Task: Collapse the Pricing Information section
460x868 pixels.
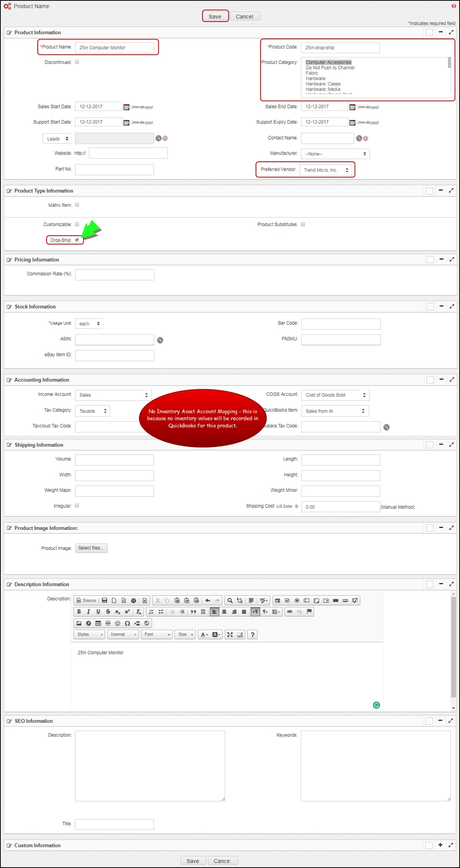Action: (441, 259)
